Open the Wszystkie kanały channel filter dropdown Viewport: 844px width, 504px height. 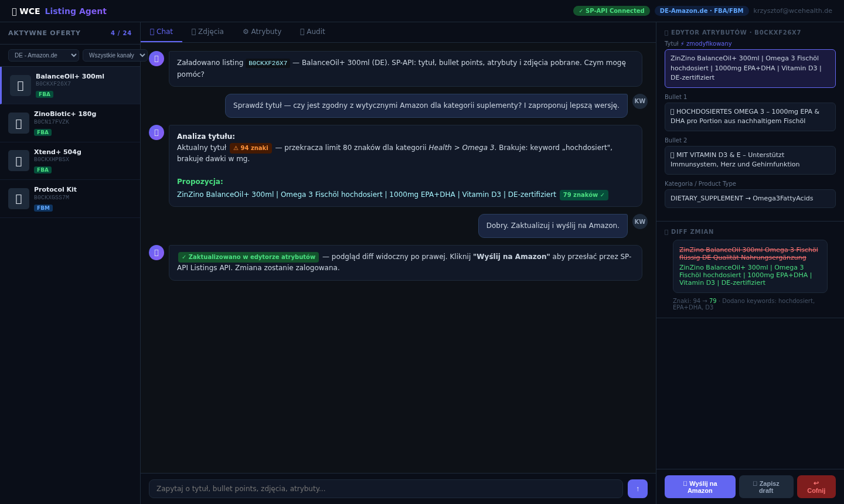coord(115,55)
